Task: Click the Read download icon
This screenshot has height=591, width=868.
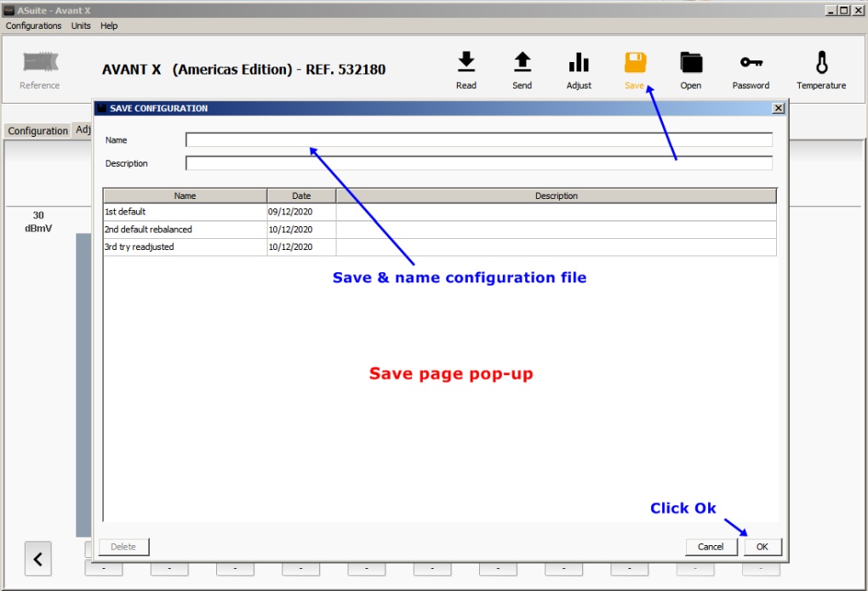Action: 465,63
